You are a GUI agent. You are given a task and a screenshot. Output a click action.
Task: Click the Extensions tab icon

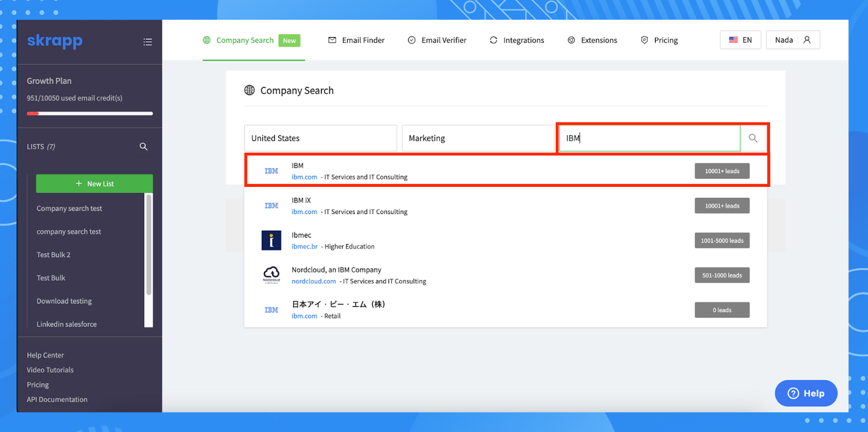571,40
